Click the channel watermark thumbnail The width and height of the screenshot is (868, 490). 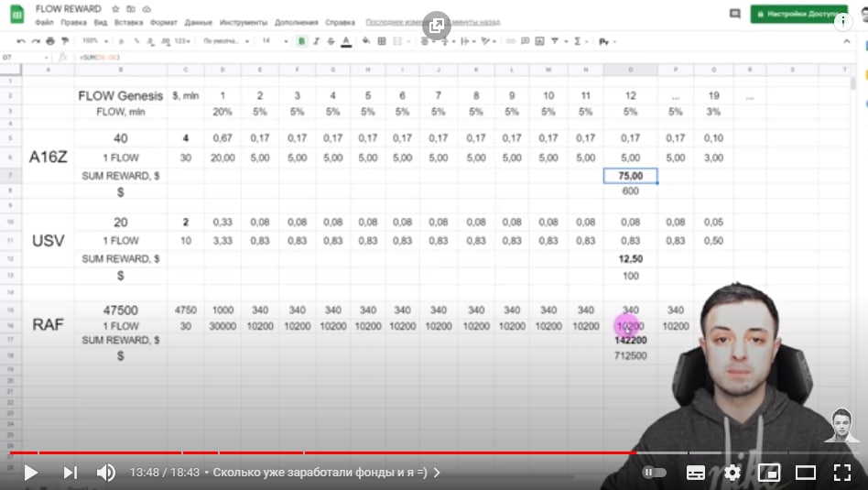tap(841, 425)
